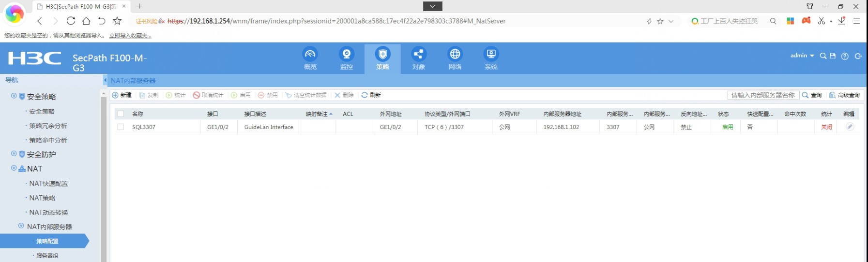The image size is (868, 262).
Task: Open a new browser tab
Action: point(140,6)
